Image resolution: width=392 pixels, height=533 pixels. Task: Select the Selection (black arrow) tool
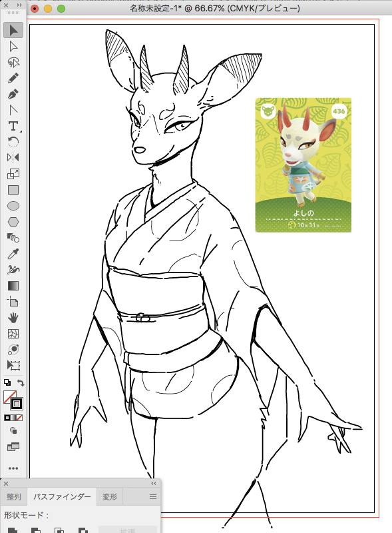(13, 30)
